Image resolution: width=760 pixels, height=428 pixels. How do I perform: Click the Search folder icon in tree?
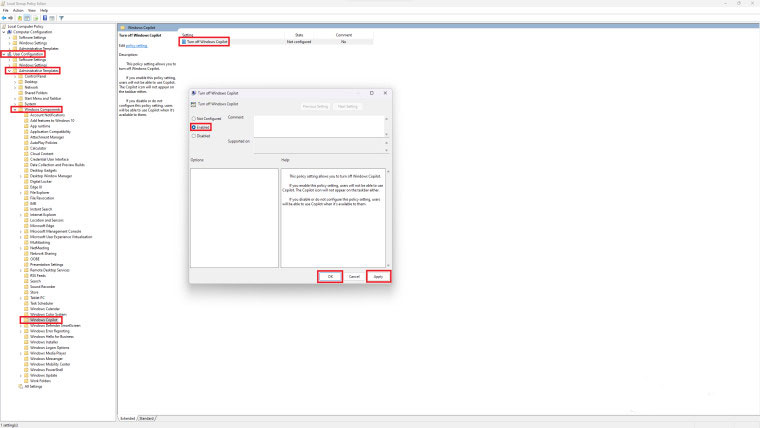[x=26, y=281]
